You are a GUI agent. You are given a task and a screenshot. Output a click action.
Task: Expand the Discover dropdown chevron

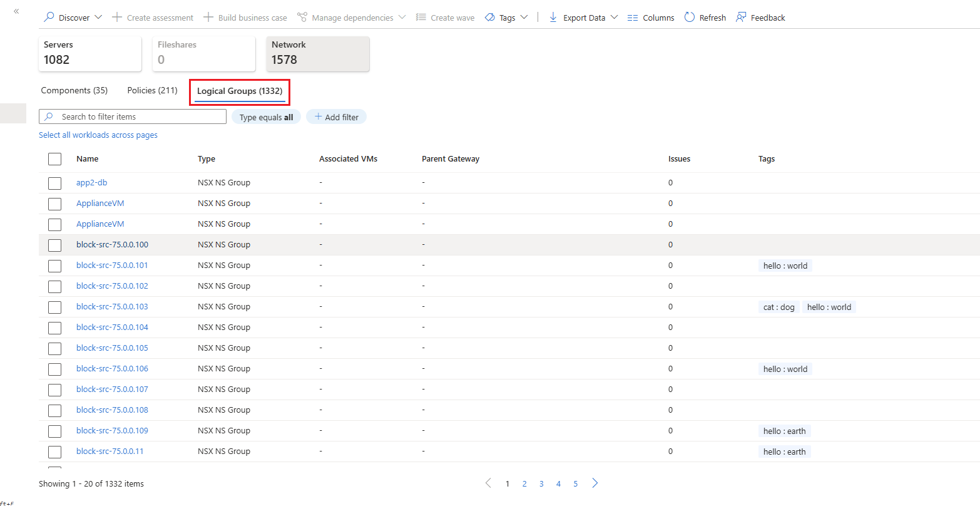click(98, 18)
